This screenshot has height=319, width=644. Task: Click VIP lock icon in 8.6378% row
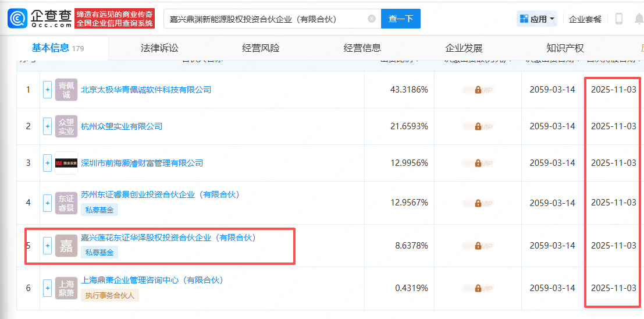tap(478, 246)
